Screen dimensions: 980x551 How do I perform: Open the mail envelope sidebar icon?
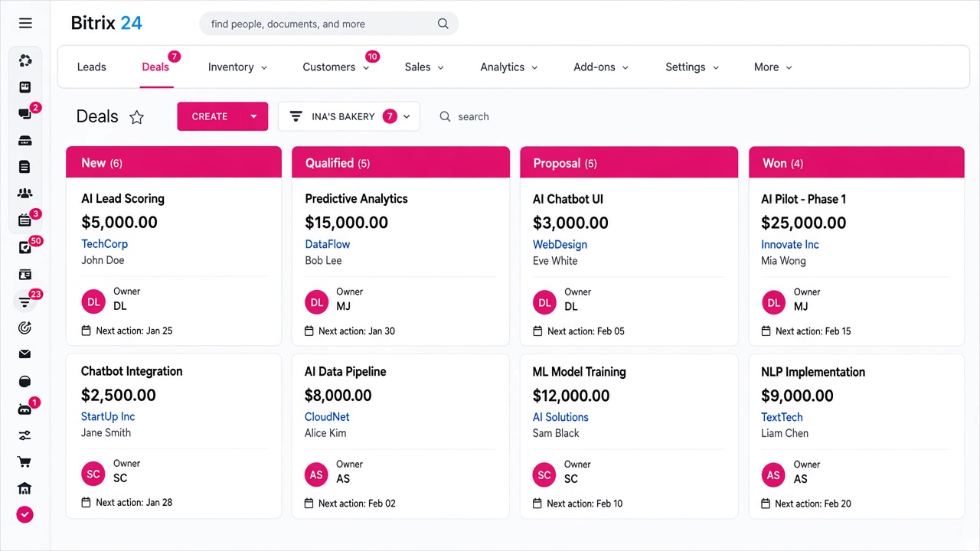(x=25, y=354)
